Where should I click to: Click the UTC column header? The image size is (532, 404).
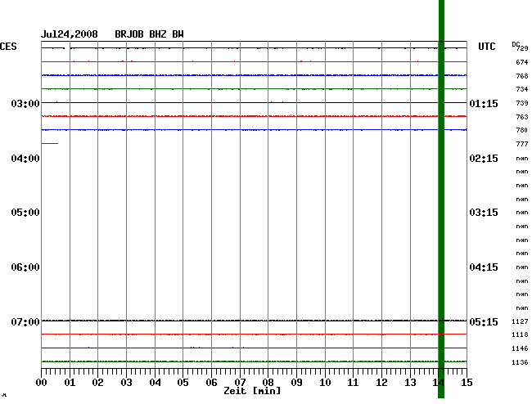pyautogui.click(x=486, y=47)
